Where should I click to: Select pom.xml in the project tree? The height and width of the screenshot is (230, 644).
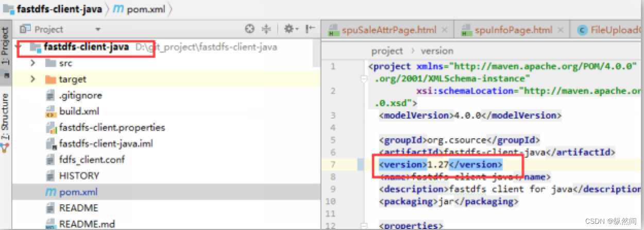point(78,192)
